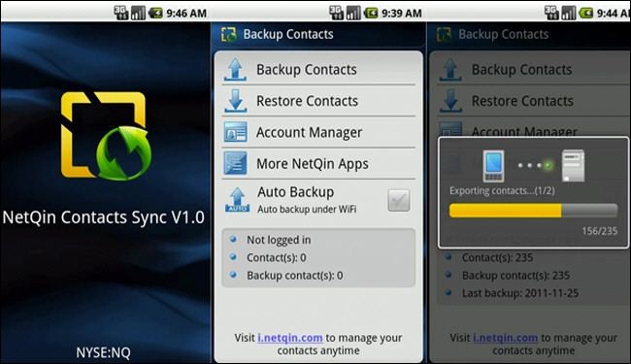The height and width of the screenshot is (364, 631).
Task: Click the 'Last backup: 2011-11-25' line
Action: point(520,293)
